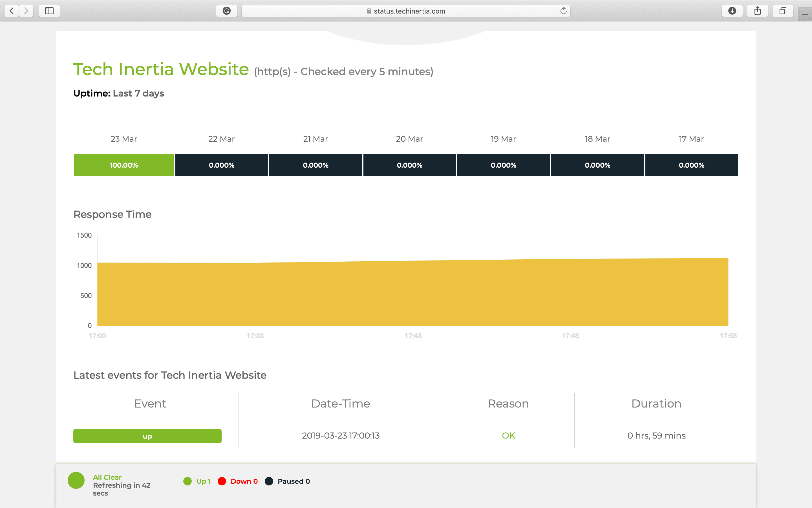Viewport: 812px width, 508px height.
Task: Click the yellow response time chart area
Action: (413, 292)
